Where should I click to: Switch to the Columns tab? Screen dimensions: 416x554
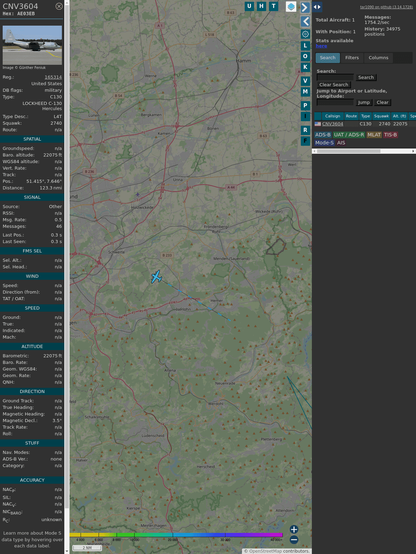(378, 58)
